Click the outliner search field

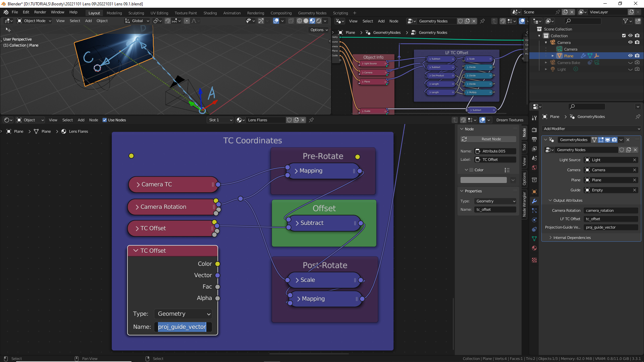(583, 21)
